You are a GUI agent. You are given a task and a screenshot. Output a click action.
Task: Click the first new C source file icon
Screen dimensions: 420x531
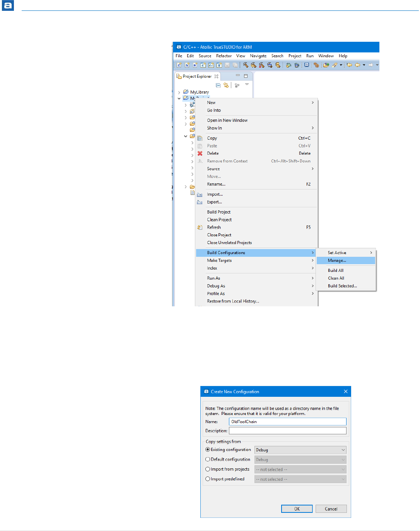[x=179, y=65]
